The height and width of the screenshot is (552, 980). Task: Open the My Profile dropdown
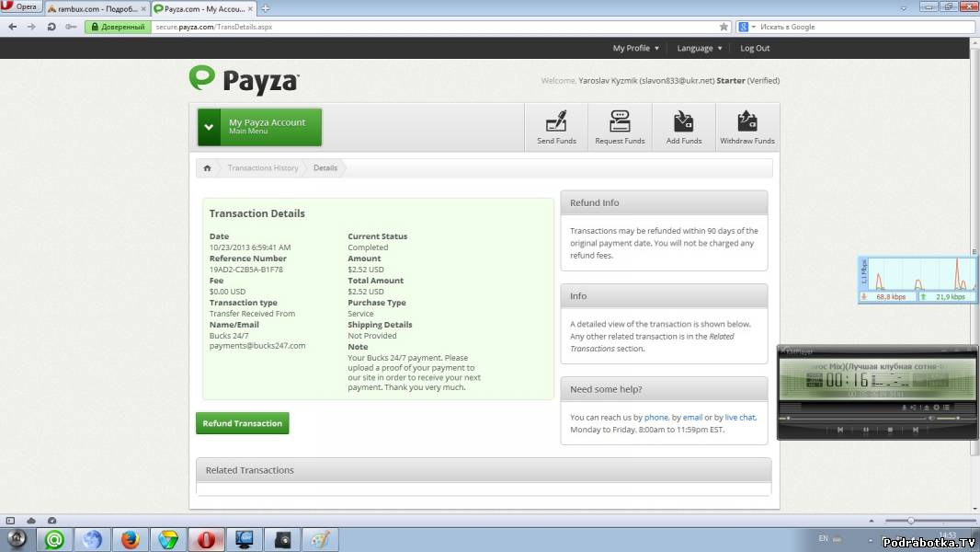click(x=635, y=49)
